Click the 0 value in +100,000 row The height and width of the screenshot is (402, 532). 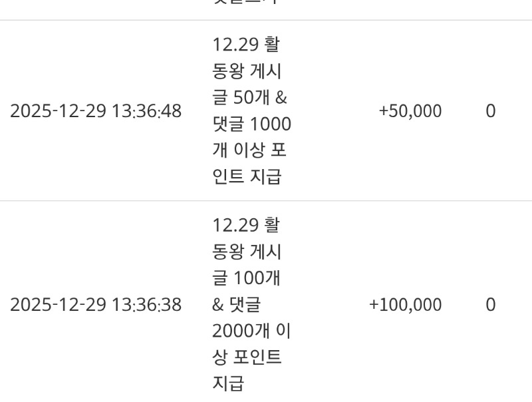tap(490, 305)
